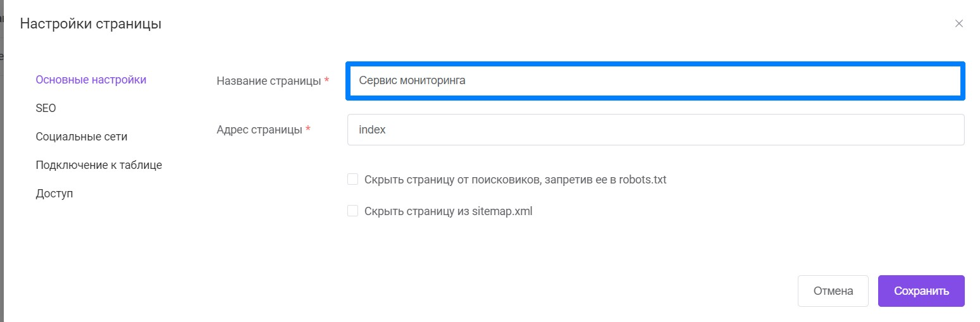The width and height of the screenshot is (980, 322).
Task: Click the label text Скрыть страницу из sitemap.xml
Action: 449,211
